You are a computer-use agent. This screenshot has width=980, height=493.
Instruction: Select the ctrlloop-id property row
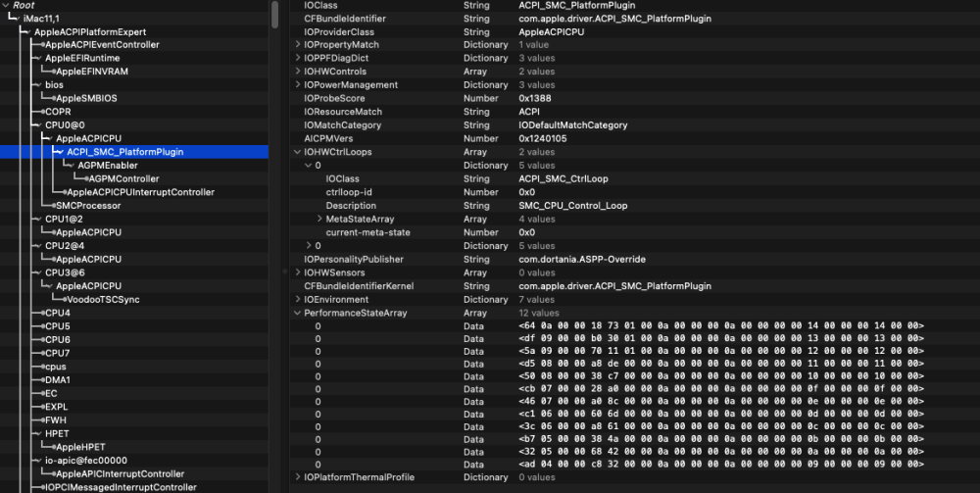pos(635,192)
